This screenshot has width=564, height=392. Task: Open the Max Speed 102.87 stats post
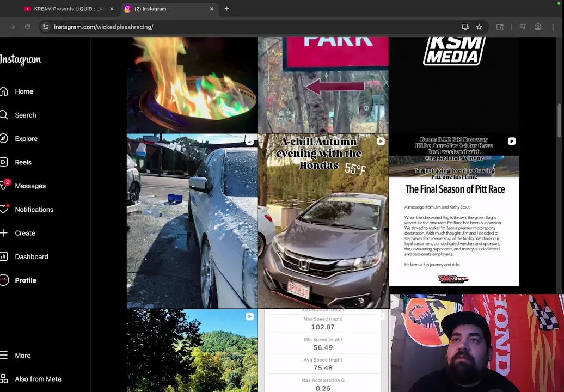[323, 351]
